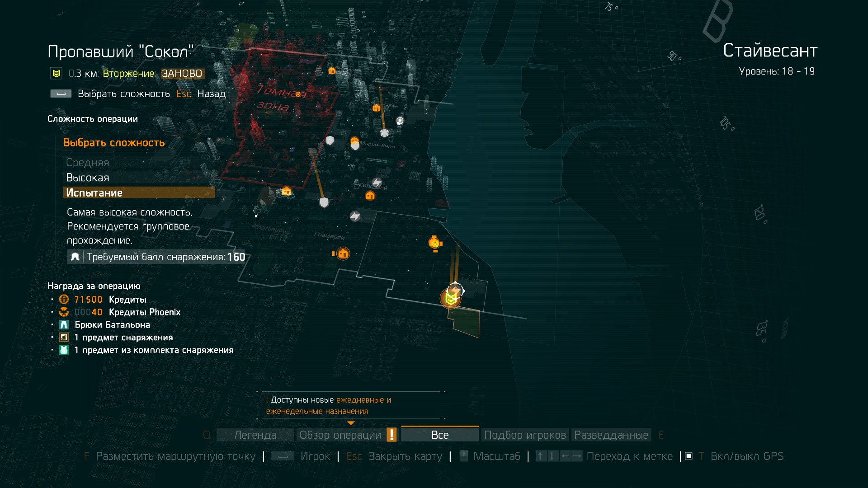The image size is (868, 488).
Task: Select the yellow incursion marker on map
Action: tap(450, 299)
